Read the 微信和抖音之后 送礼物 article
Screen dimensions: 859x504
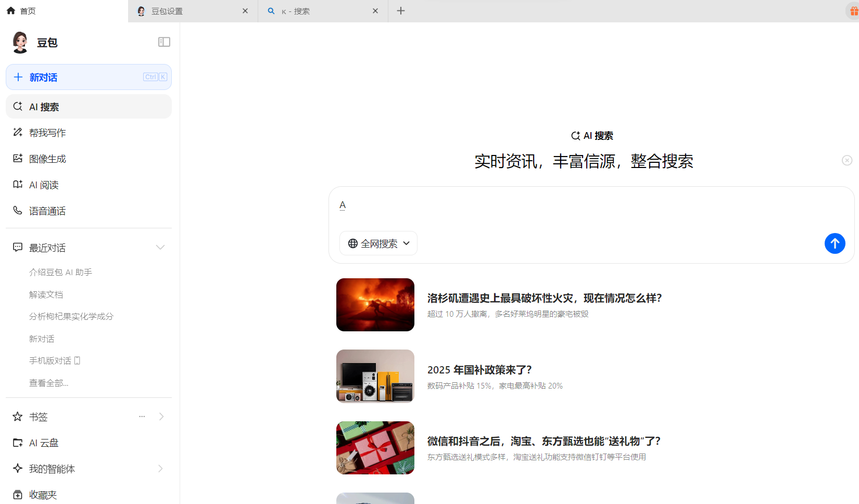(544, 441)
